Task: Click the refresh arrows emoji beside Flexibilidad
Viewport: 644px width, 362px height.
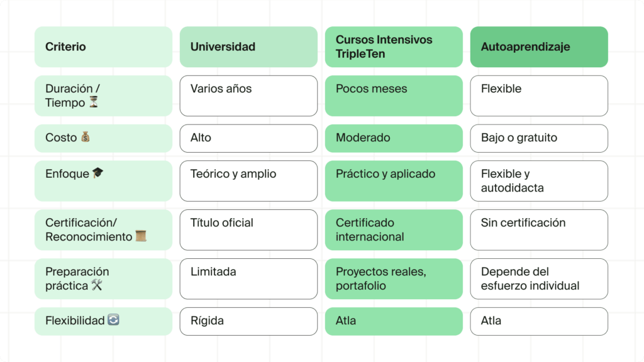Action: (113, 319)
